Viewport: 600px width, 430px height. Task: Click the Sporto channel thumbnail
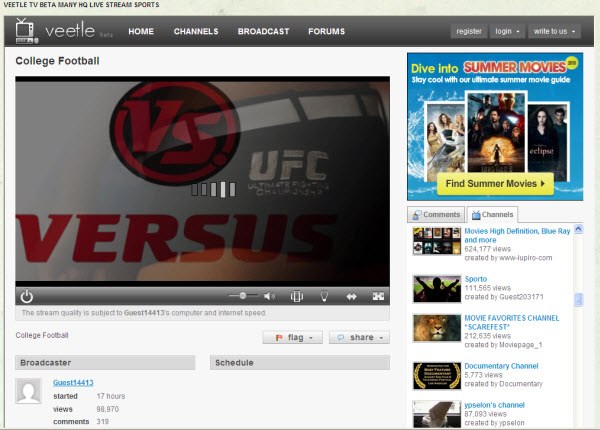[437, 289]
